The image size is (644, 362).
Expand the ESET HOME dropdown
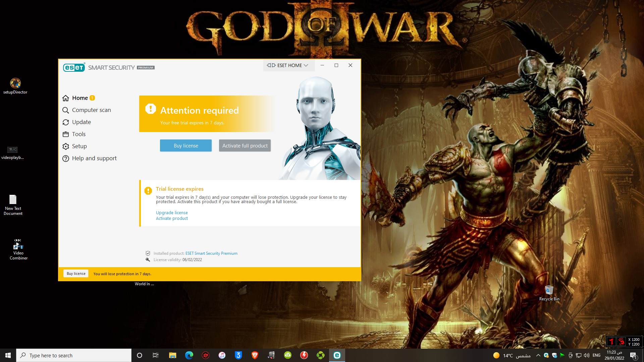tap(288, 65)
